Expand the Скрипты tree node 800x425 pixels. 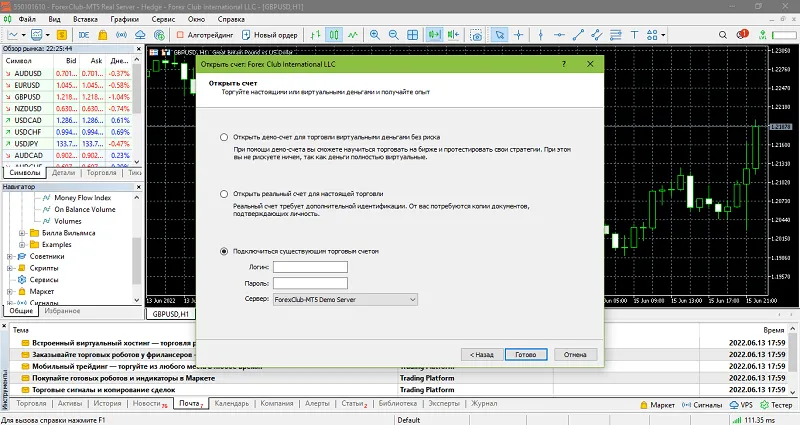10,268
